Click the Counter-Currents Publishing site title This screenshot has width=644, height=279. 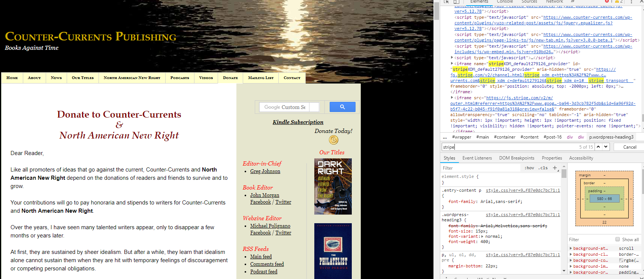point(91,36)
